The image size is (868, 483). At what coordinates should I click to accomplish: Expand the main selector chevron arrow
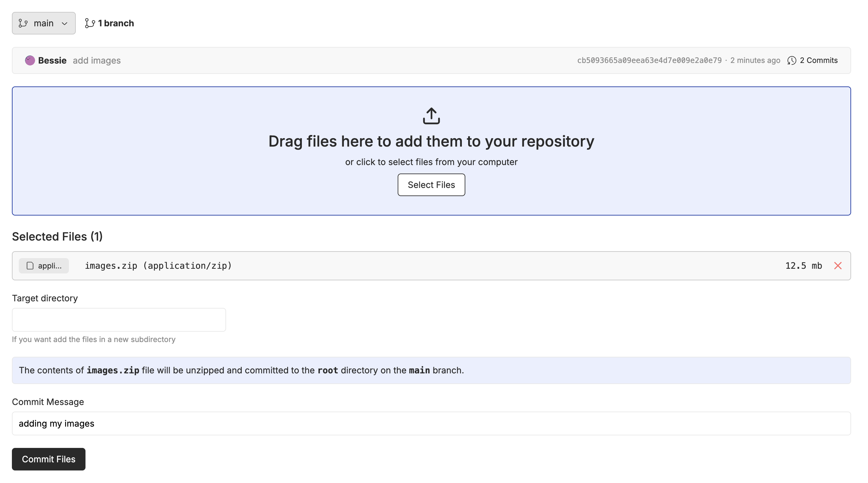pyautogui.click(x=65, y=23)
